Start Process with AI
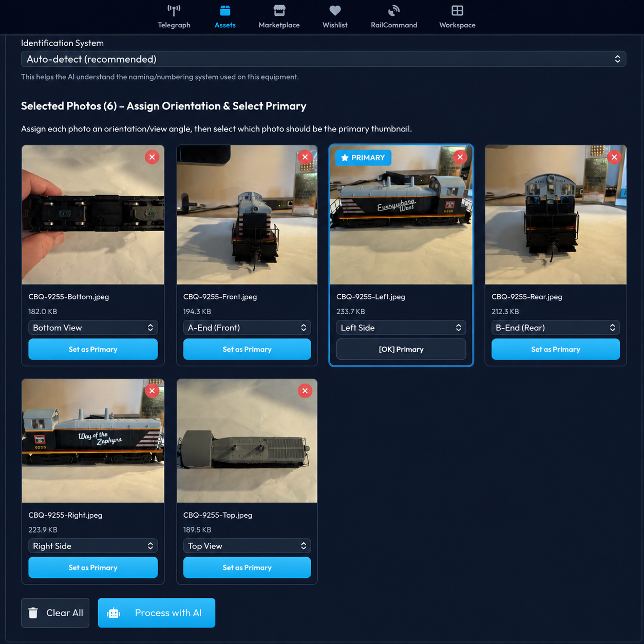644x644 pixels. coord(157,613)
